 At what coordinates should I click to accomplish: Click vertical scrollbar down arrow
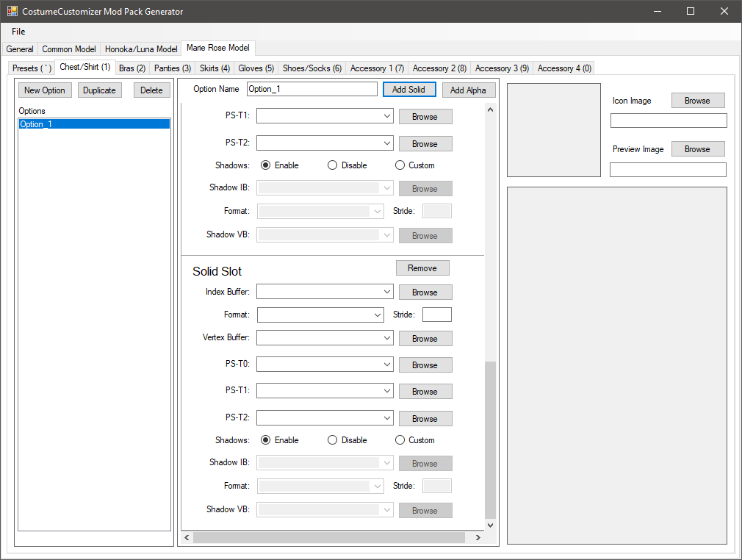[x=490, y=525]
